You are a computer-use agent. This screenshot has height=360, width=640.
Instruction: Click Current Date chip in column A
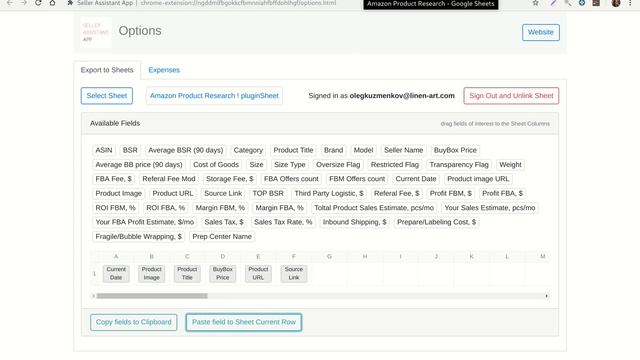tap(116, 273)
